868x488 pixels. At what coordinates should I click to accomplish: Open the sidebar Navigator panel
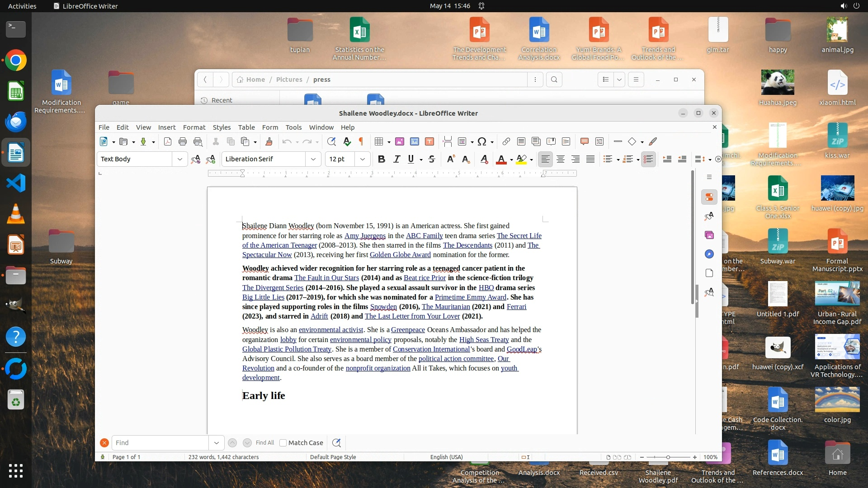tap(709, 254)
